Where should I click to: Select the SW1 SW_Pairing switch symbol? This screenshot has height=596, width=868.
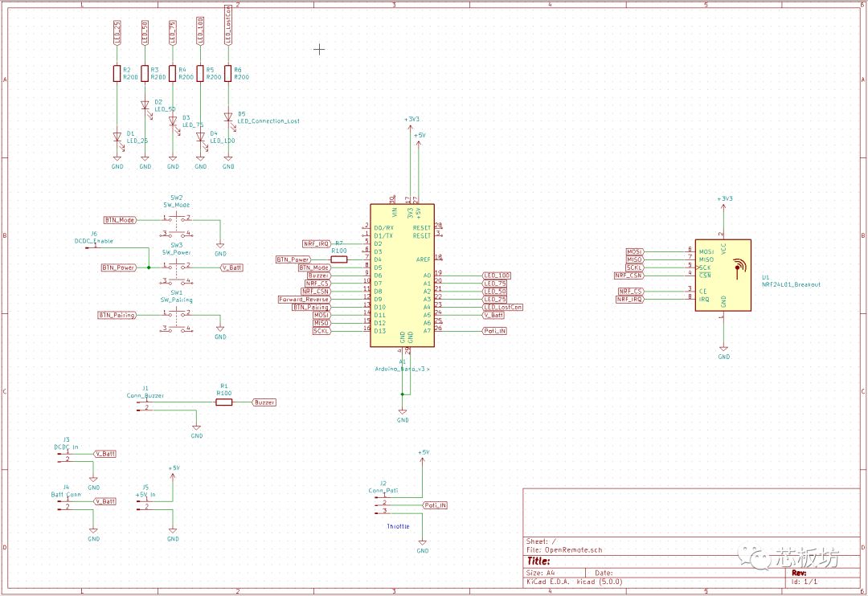(x=177, y=320)
